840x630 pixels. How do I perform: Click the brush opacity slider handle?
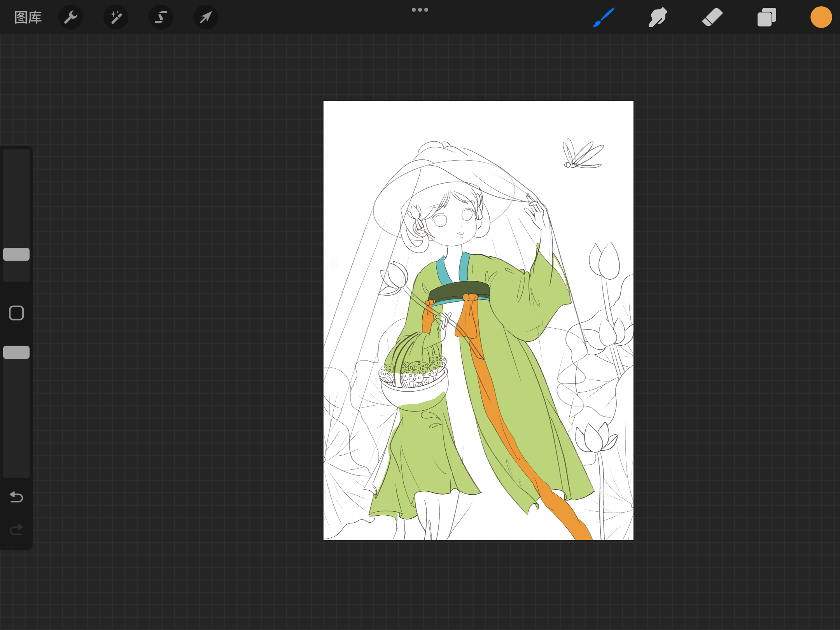pyautogui.click(x=16, y=352)
